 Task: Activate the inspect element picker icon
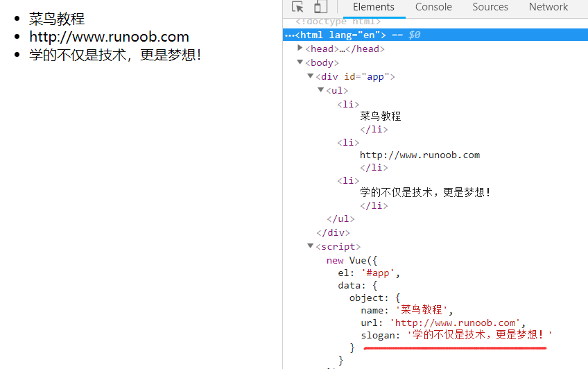point(297,8)
